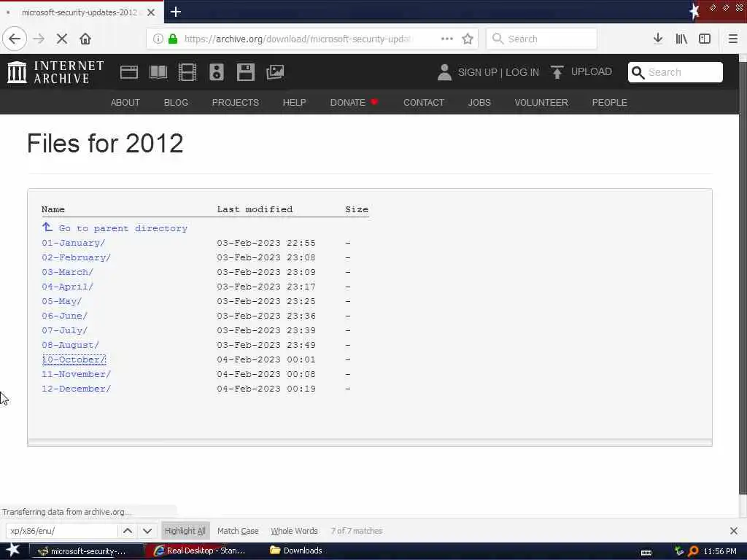
Task: Click the Internet Archive logo
Action: pos(55,72)
